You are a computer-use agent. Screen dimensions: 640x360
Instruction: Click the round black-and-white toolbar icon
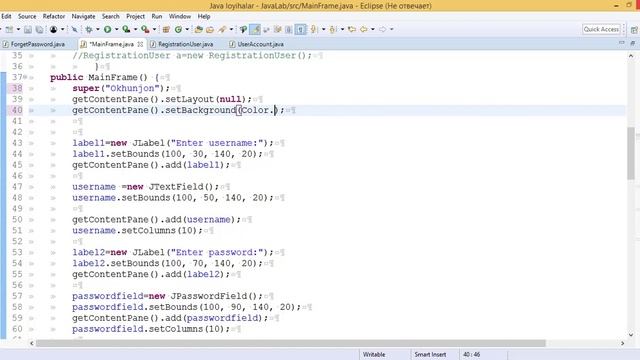pyautogui.click(x=53, y=29)
